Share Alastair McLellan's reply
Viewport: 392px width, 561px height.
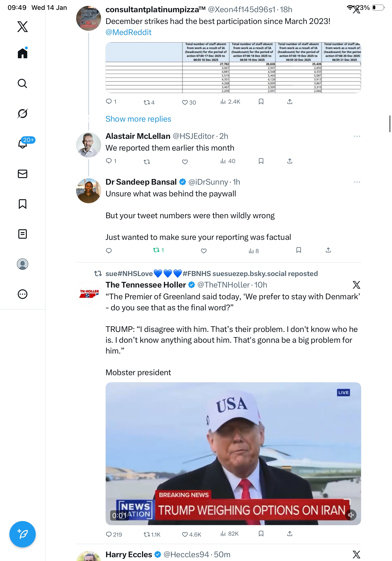(290, 161)
